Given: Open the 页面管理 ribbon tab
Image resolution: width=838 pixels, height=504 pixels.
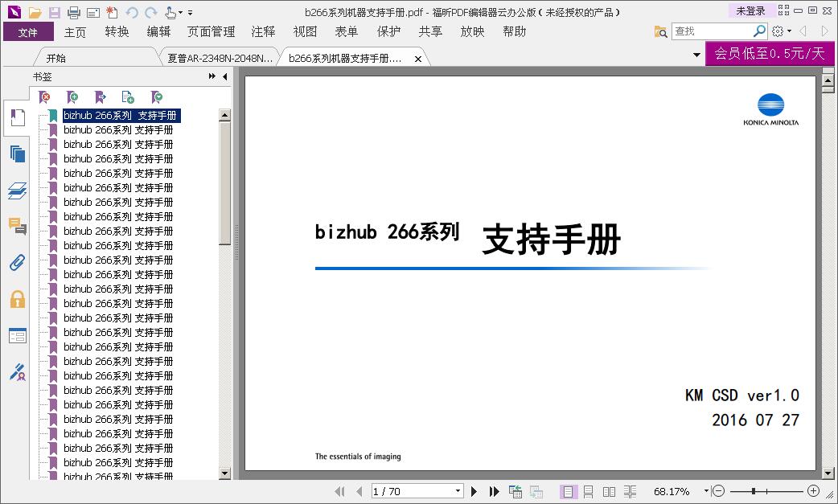Looking at the screenshot, I should tap(211, 32).
